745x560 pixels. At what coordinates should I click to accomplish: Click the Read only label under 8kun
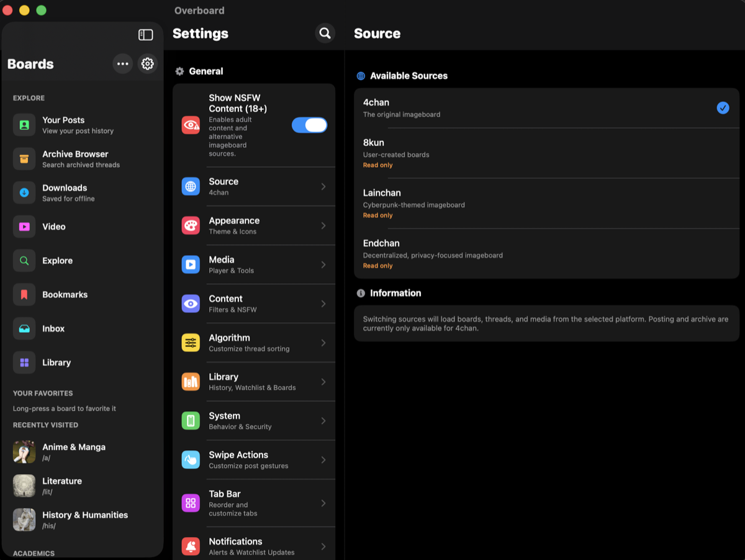pos(377,165)
